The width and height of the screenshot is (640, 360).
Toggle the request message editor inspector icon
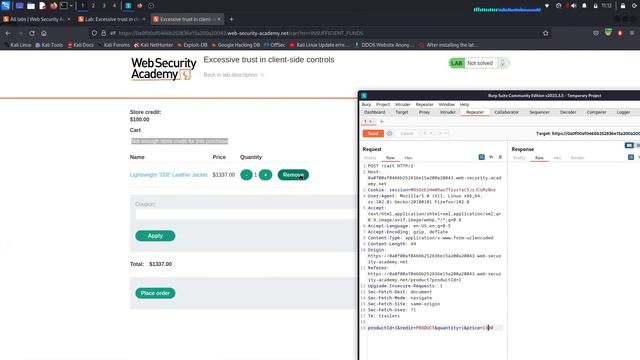click(x=482, y=157)
